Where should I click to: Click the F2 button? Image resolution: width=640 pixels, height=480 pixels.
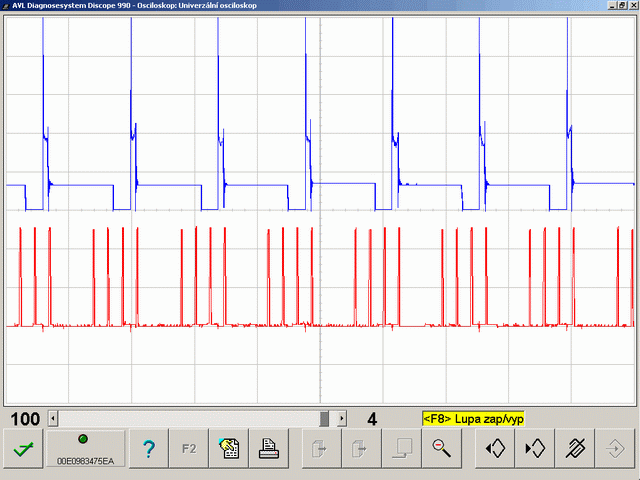(189, 448)
